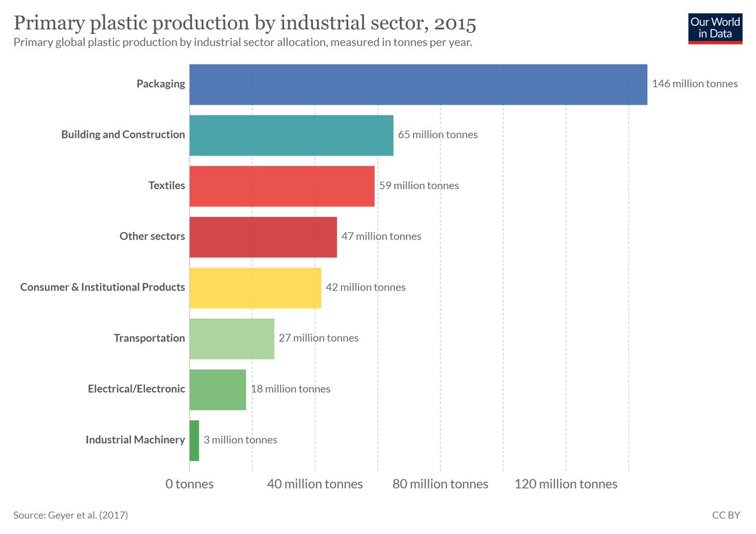Click the '27 million tonnes' value

coord(319,339)
